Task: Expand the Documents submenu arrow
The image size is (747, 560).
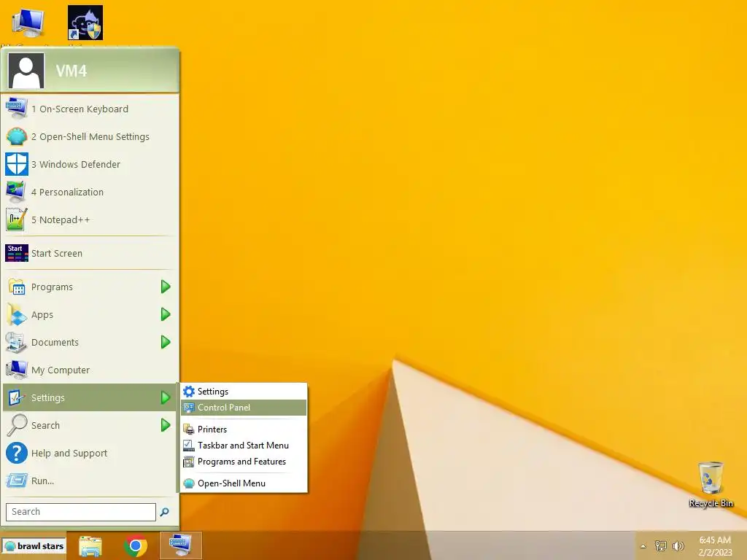Action: pyautogui.click(x=166, y=342)
